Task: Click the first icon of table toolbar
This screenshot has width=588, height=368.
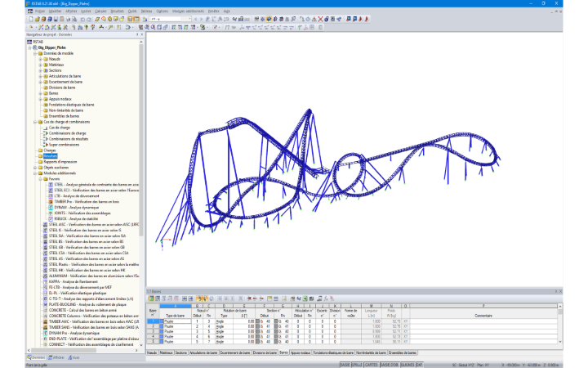Action: point(151,298)
